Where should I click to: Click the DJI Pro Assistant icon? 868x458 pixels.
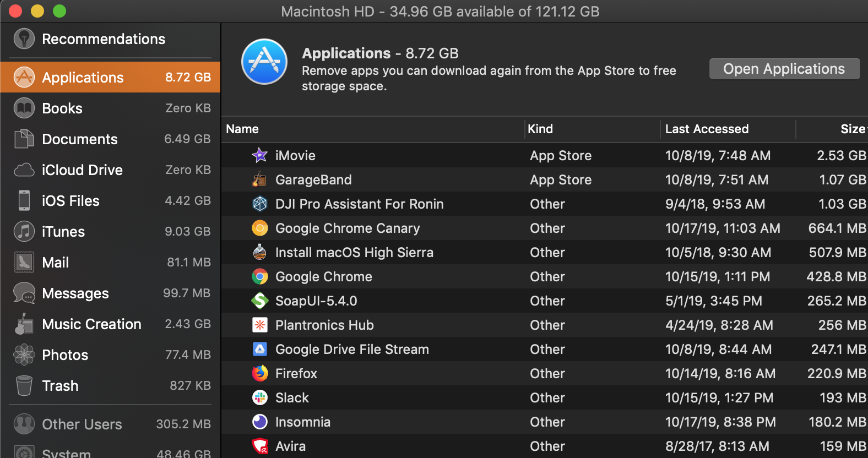[259, 204]
